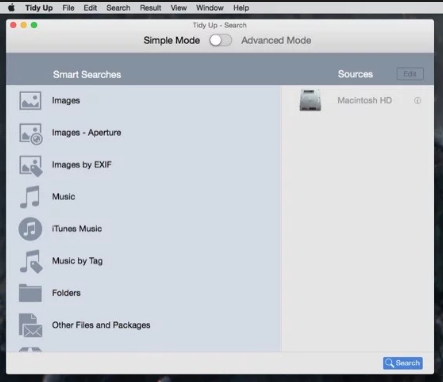Select the 'Macintosh HD' source name

click(364, 100)
